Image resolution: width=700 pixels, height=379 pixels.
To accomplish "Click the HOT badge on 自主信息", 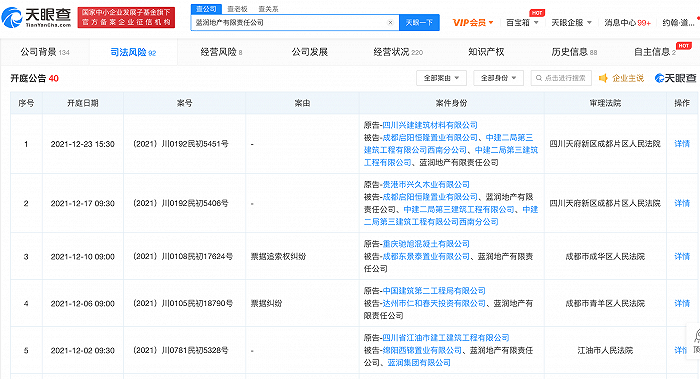I will coord(683,46).
